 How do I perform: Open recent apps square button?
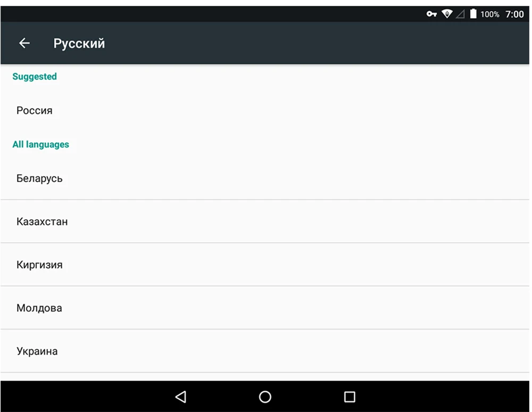click(350, 397)
